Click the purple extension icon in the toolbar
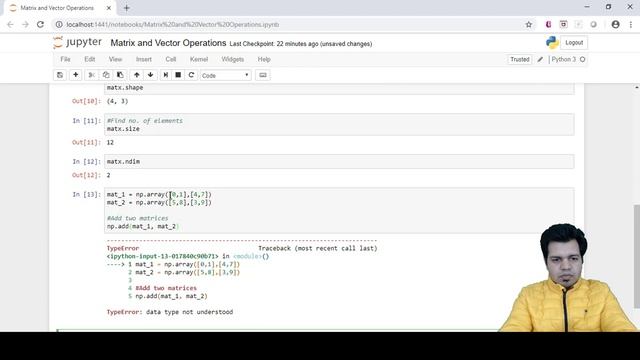Image resolution: width=640 pixels, height=360 pixels. (548, 24)
